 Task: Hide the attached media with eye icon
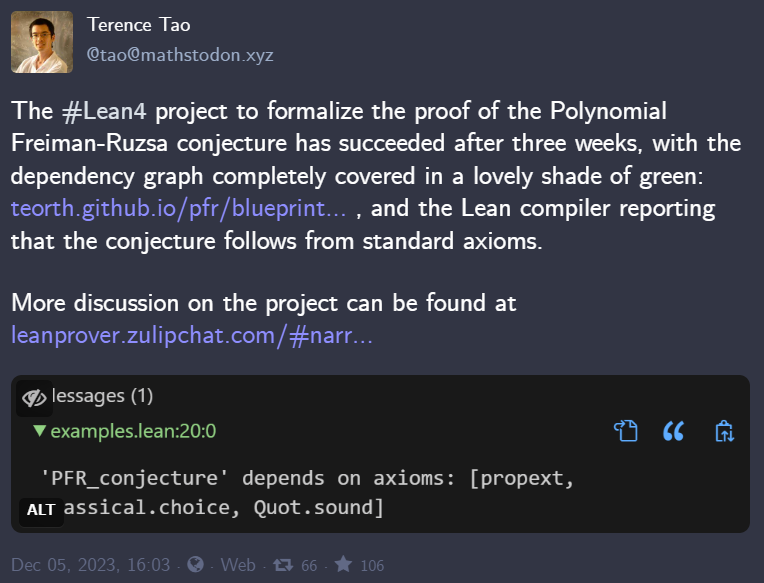tap(34, 397)
